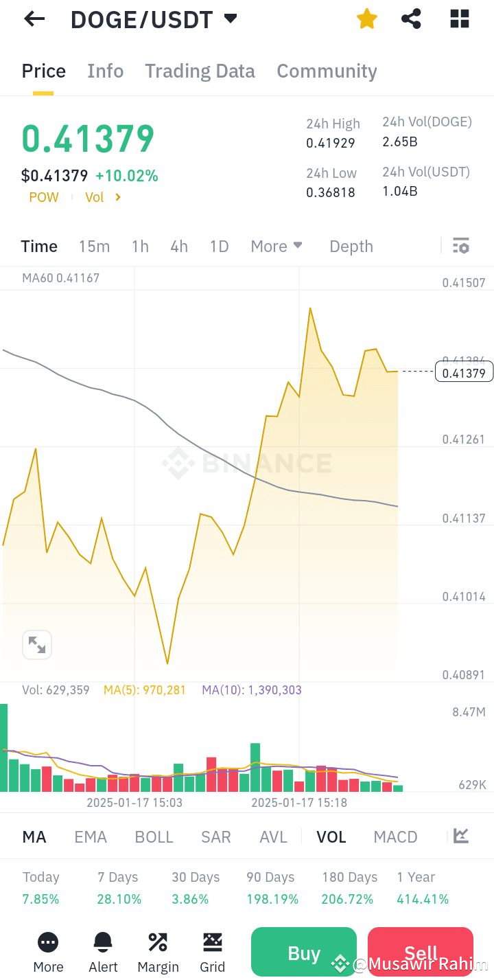Tap the back arrow icon
The image size is (494, 980).
(x=34, y=19)
